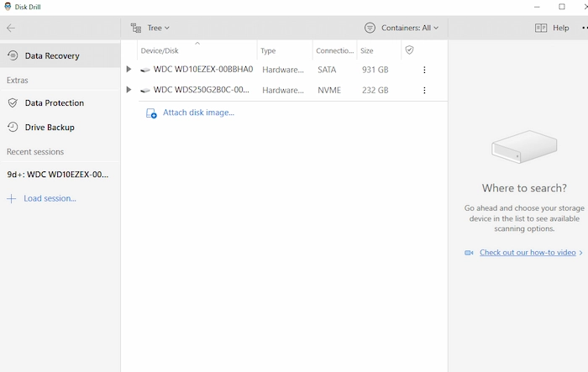Click the Help book icon
Screen dimensions: 588x372
(541, 28)
